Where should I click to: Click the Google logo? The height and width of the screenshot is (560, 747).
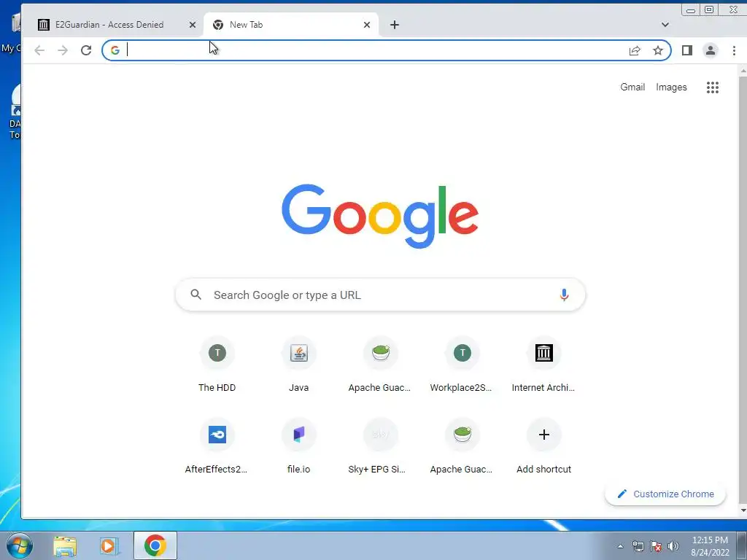(379, 216)
